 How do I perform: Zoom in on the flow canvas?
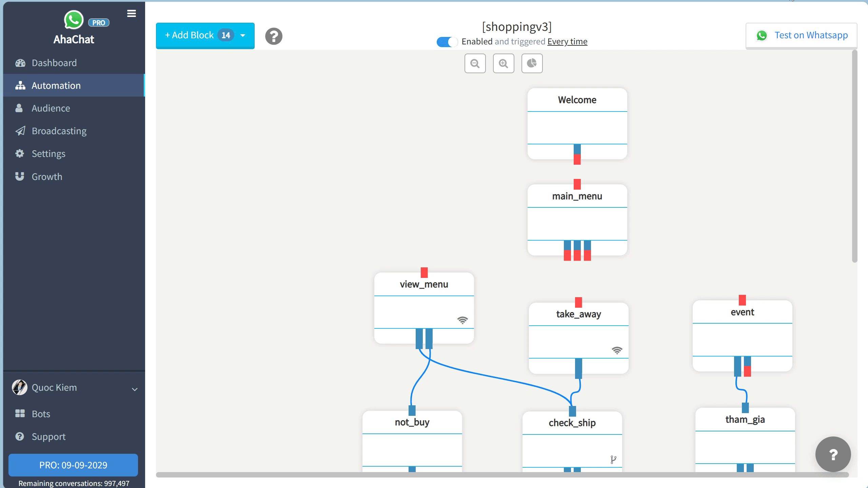[503, 63]
